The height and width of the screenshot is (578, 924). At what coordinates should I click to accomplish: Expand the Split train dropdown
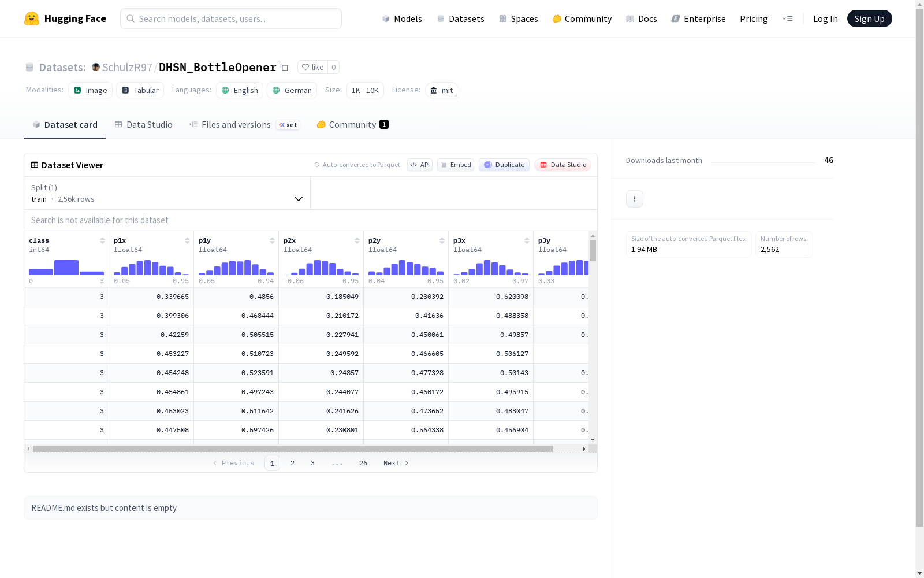pyautogui.click(x=167, y=193)
